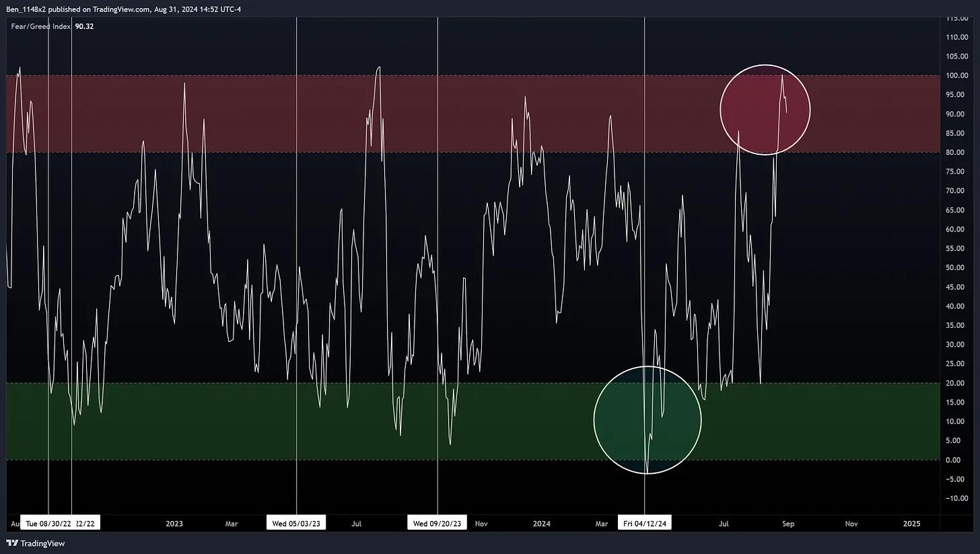The width and height of the screenshot is (980, 554).
Task: Click the 90.32 indicator value
Action: click(84, 27)
